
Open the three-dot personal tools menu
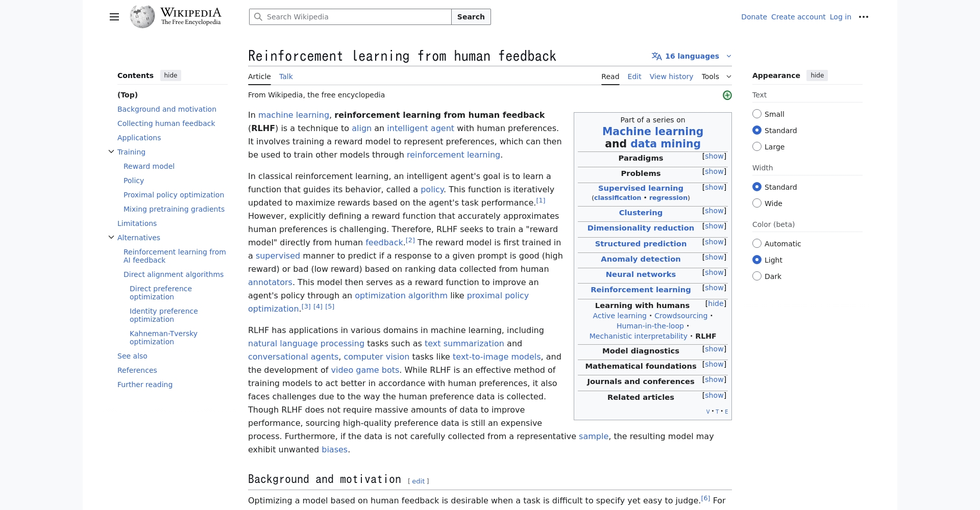pos(864,17)
